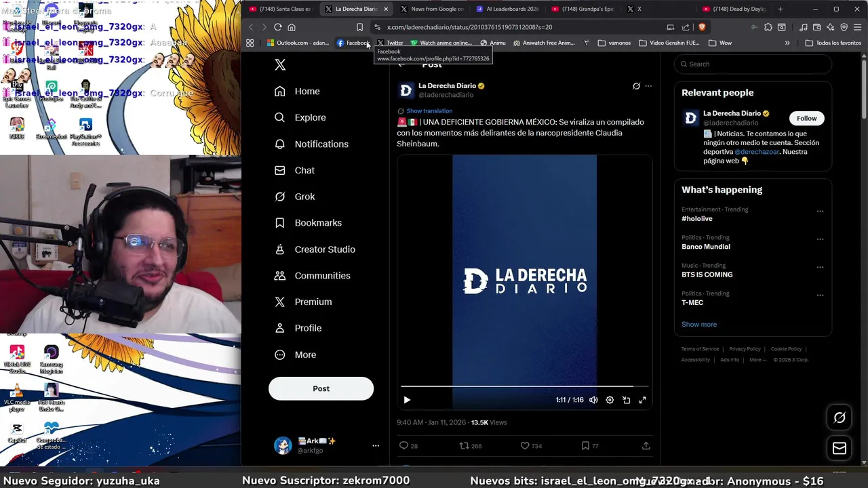Open more options for #hololive trend

click(820, 211)
